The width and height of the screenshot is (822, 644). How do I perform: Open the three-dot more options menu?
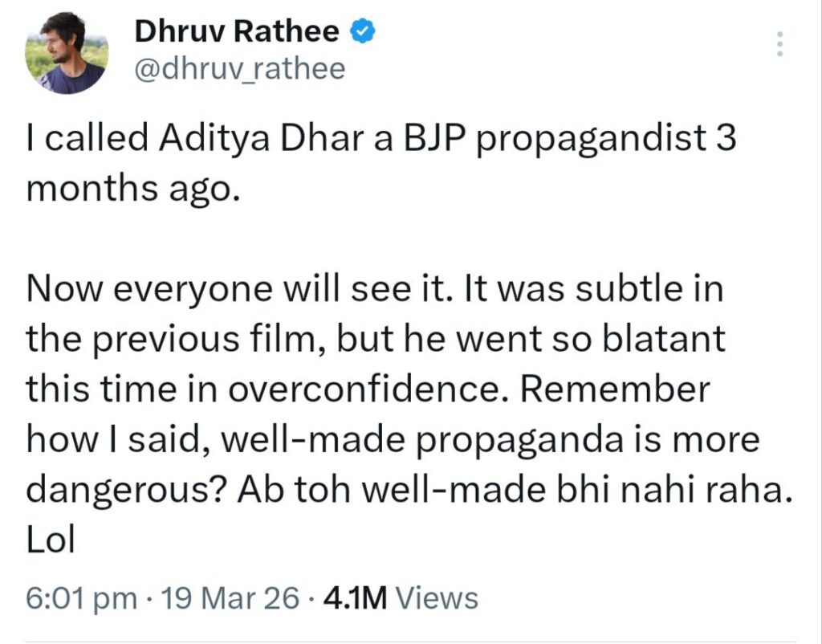click(776, 44)
